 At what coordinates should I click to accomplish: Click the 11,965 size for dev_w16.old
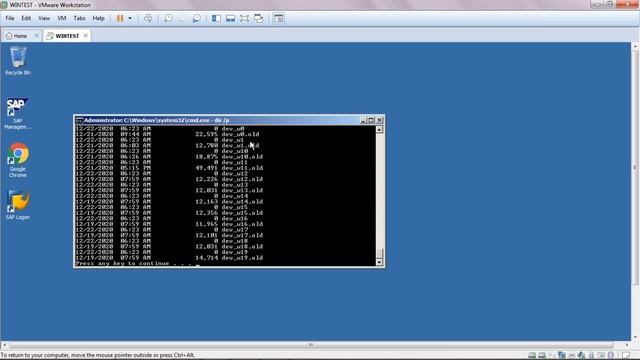click(207, 224)
